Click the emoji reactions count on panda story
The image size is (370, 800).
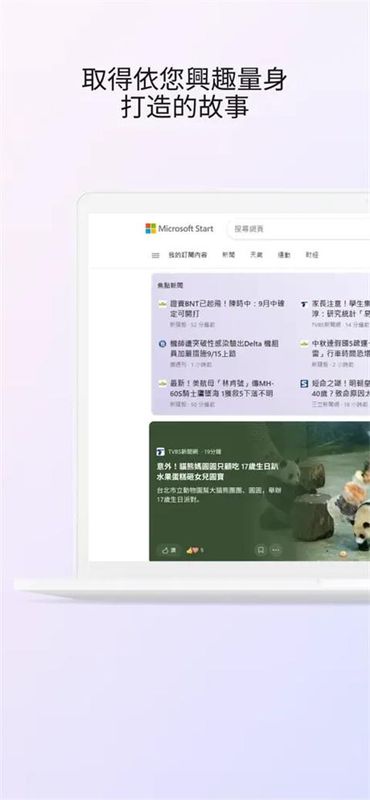coord(195,550)
